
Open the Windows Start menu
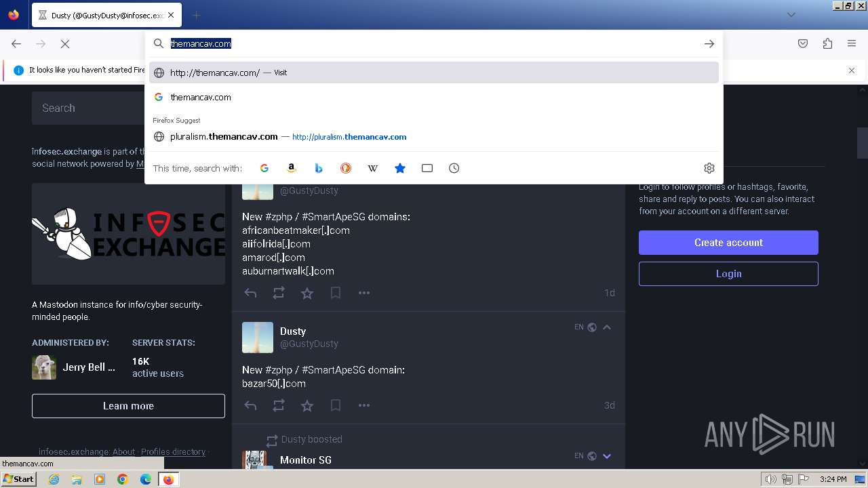(19, 479)
